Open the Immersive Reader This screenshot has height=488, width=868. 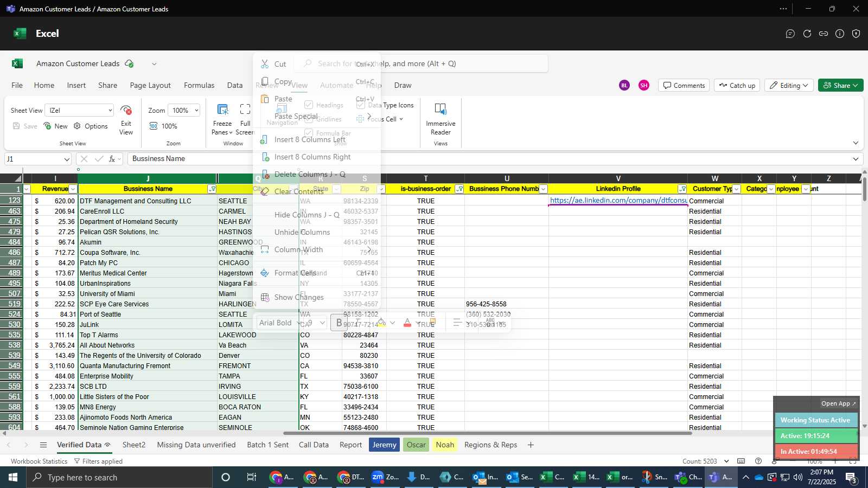click(x=441, y=119)
